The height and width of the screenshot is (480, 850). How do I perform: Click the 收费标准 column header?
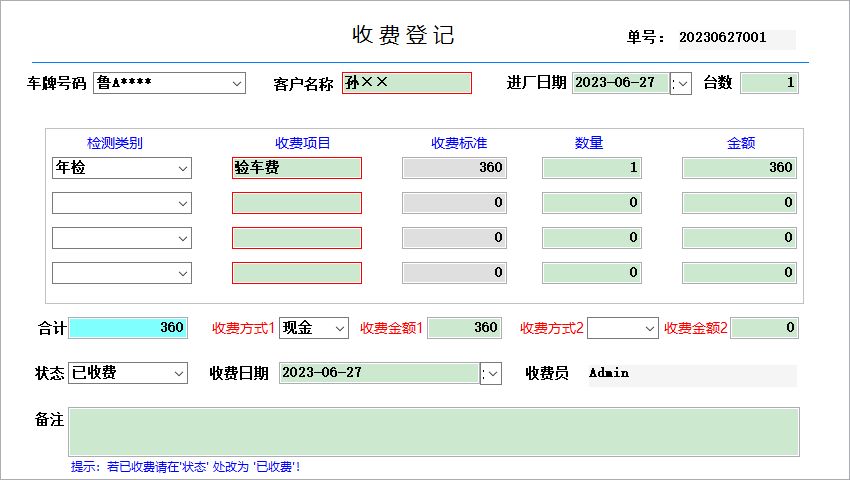click(459, 143)
